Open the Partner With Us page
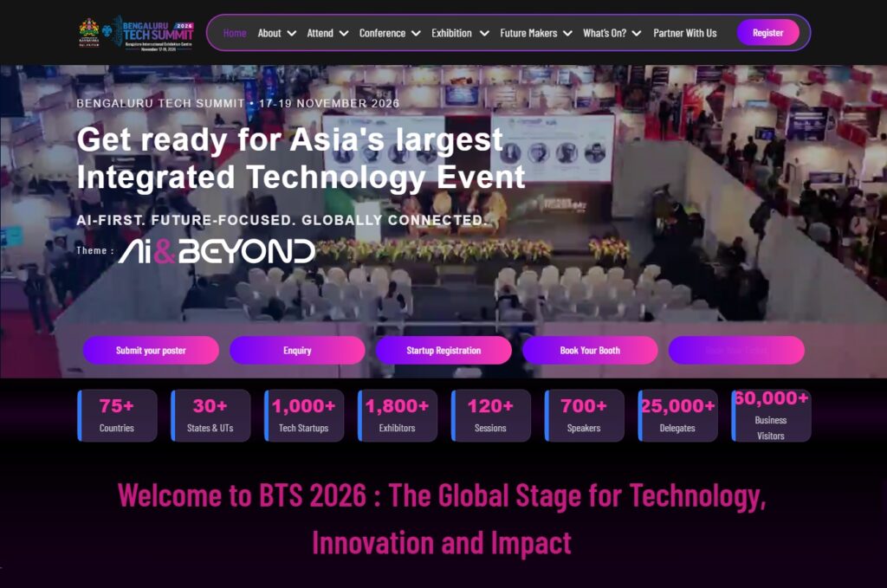This screenshot has width=887, height=588. coord(684,33)
